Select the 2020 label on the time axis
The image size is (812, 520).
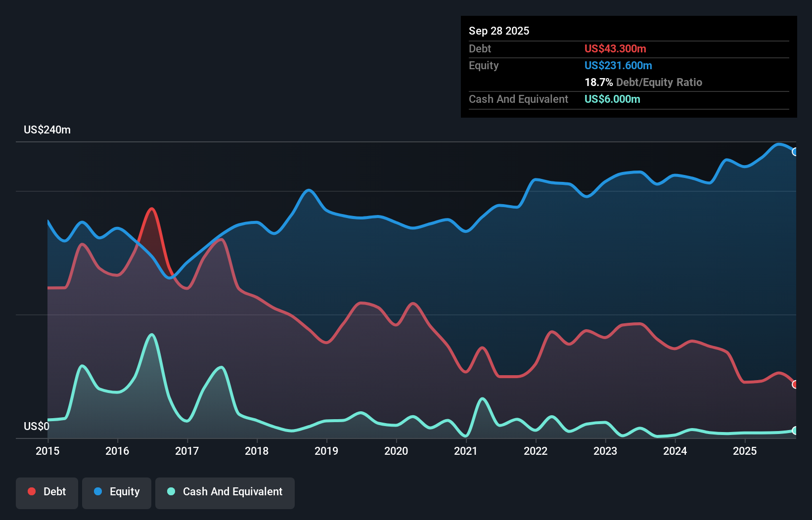point(396,451)
